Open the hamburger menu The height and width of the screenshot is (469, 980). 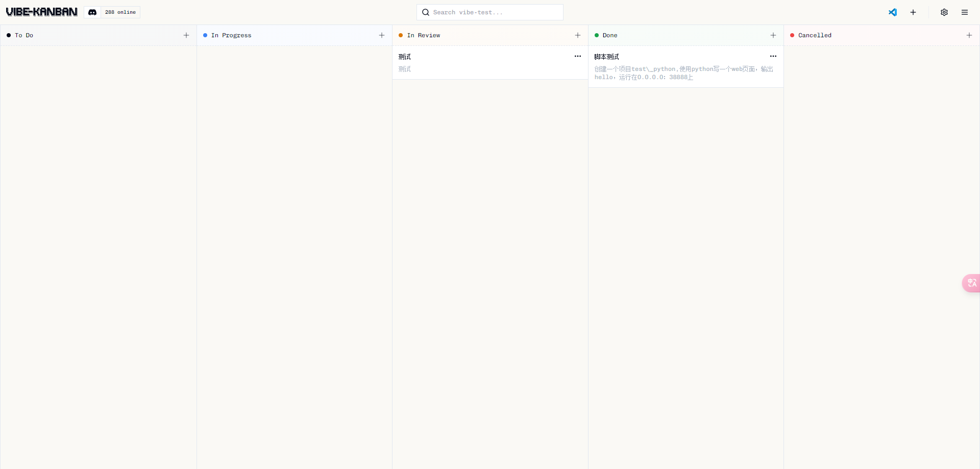(965, 12)
